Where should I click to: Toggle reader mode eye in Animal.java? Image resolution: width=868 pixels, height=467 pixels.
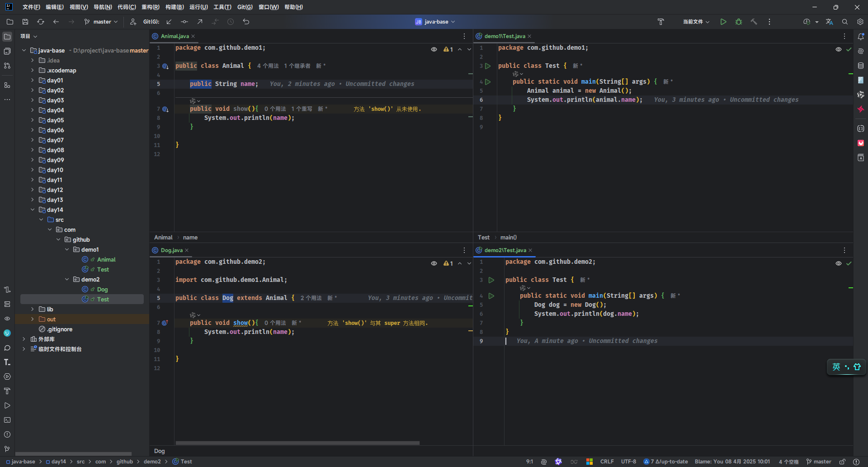coord(434,49)
